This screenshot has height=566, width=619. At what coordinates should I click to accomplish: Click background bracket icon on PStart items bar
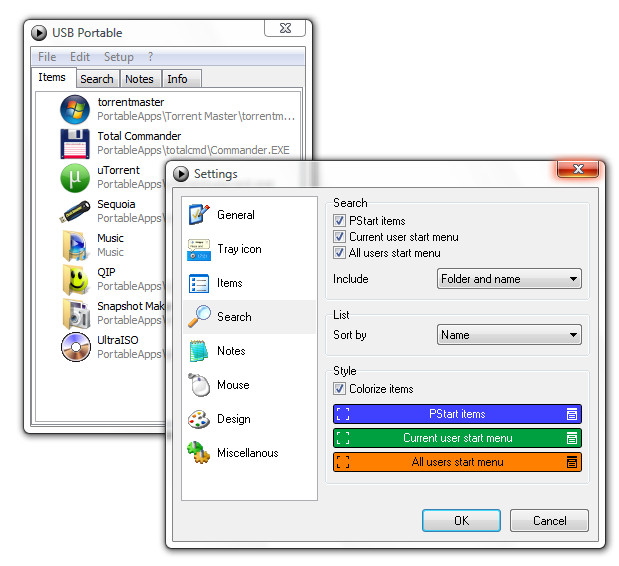(343, 414)
